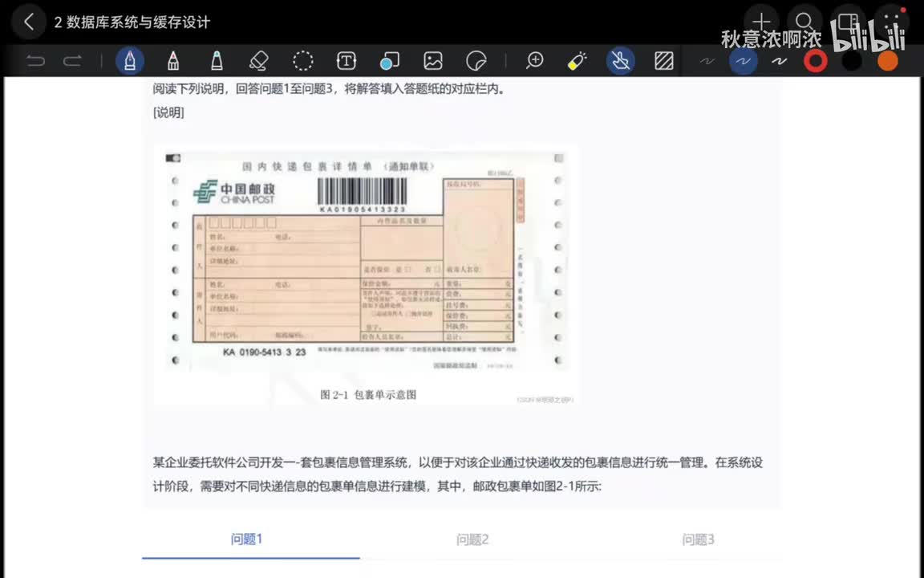Switch to the 问题3 tab
This screenshot has height=578, width=924.
click(x=698, y=539)
